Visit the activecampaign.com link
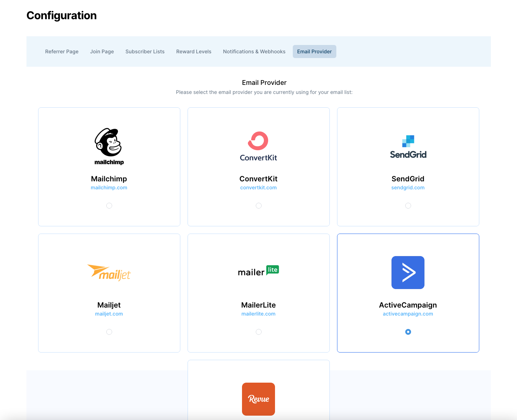This screenshot has height=420, width=517. coord(408,314)
